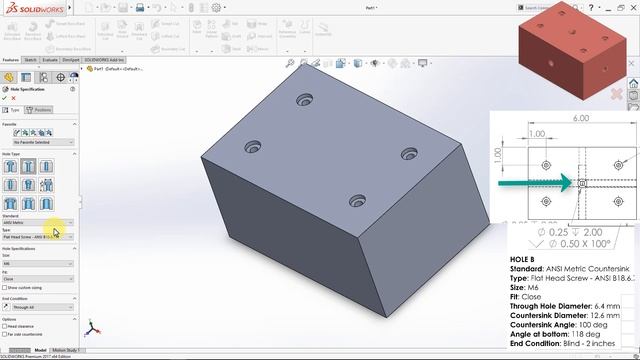Expand the Part1 flyout tree
This screenshot has width=640, height=360.
[x=82, y=69]
